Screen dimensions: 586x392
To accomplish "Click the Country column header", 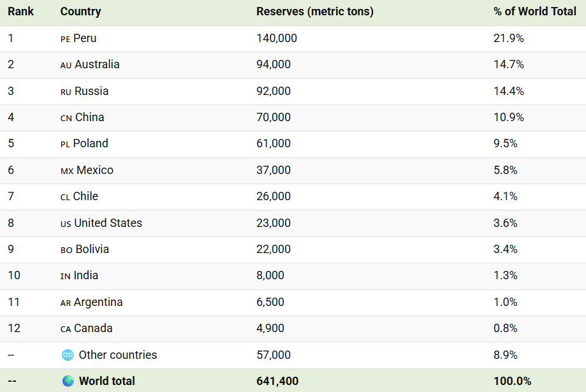I will pyautogui.click(x=80, y=11).
